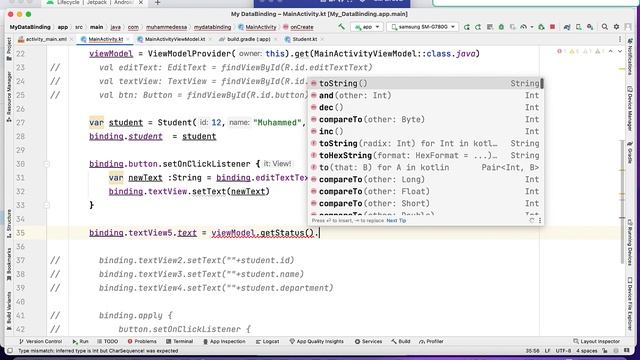Open the samsung SM-G780G device dropdown

pyautogui.click(x=423, y=27)
